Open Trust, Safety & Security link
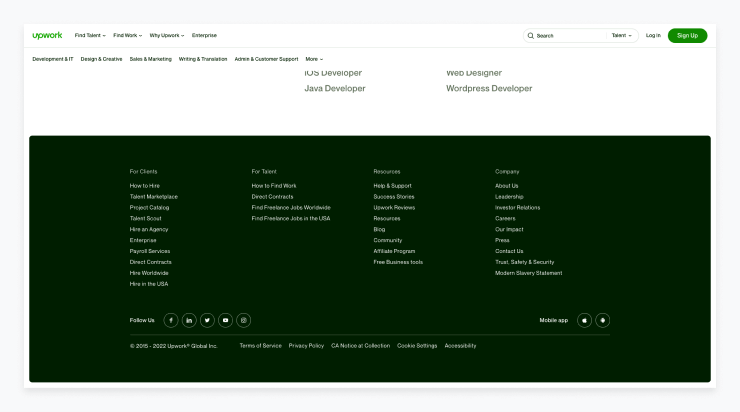 pos(524,262)
